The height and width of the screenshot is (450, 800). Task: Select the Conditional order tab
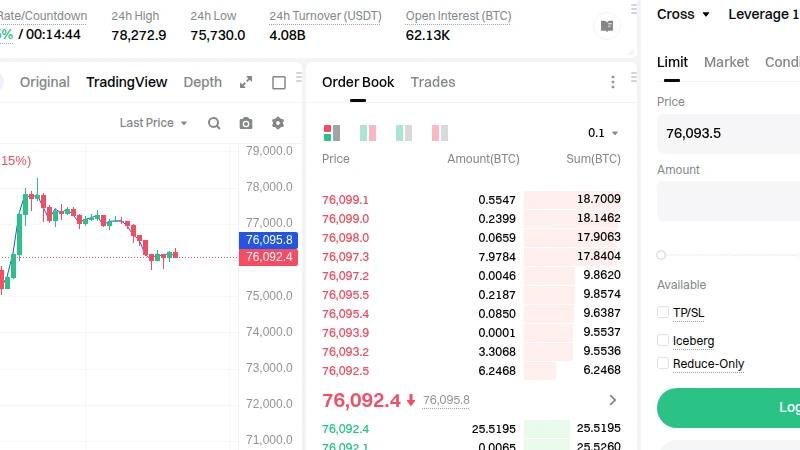tap(782, 62)
